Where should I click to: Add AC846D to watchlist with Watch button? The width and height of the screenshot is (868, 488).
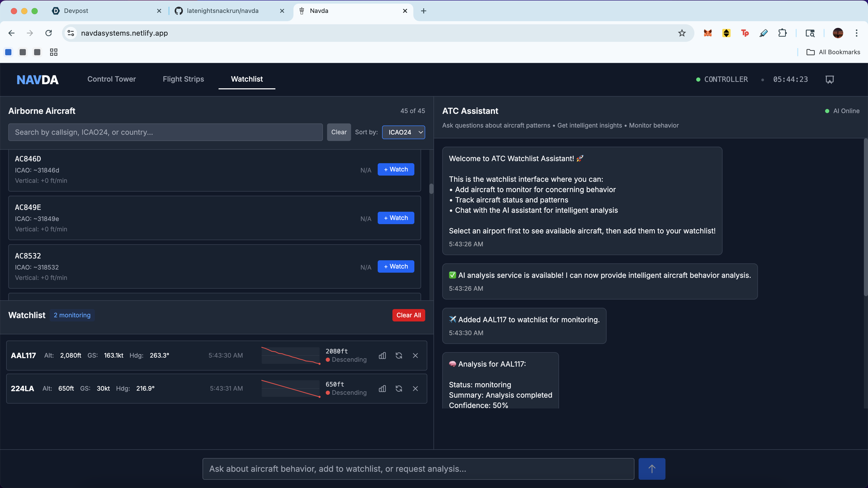[396, 169]
